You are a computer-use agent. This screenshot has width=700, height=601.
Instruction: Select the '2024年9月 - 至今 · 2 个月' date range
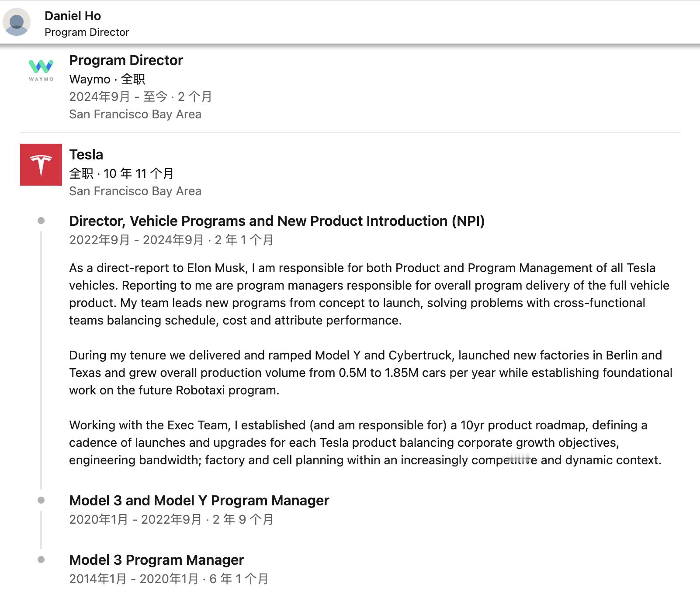coord(141,97)
